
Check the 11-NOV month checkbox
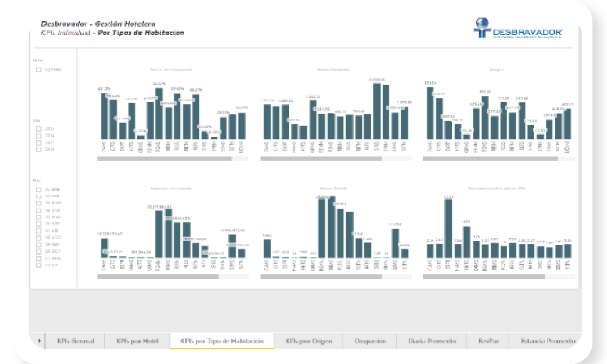pos(38,258)
